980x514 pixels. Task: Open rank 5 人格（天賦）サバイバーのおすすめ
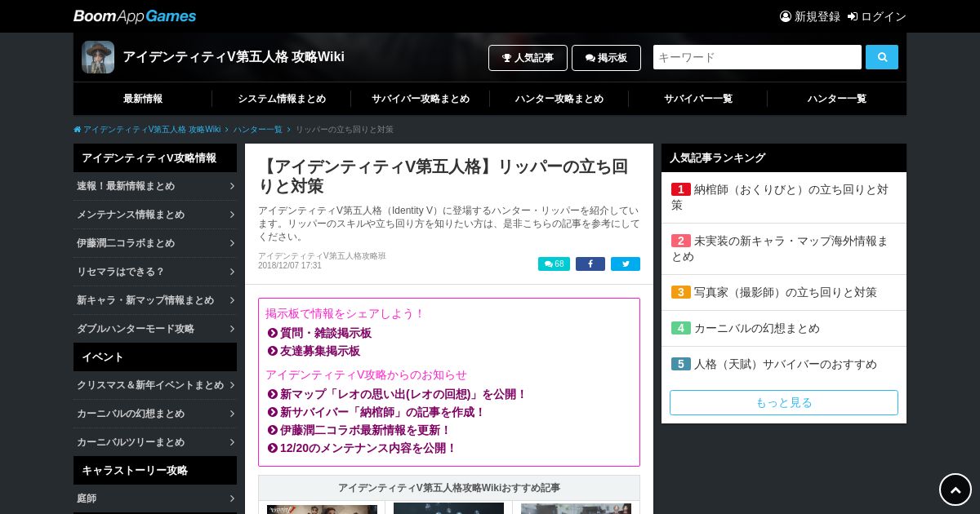(784, 364)
